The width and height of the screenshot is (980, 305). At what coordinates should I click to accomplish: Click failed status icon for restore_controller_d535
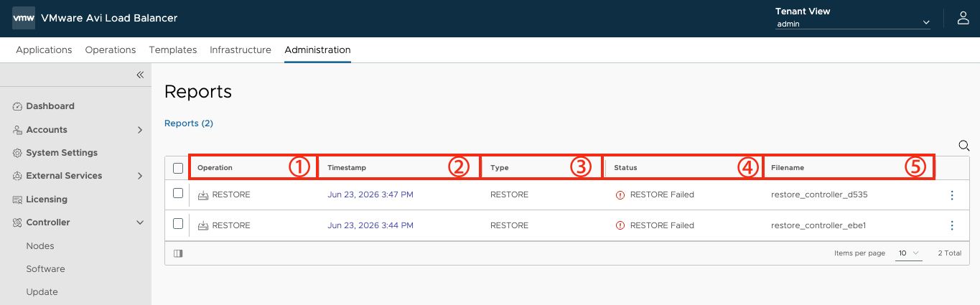(620, 194)
